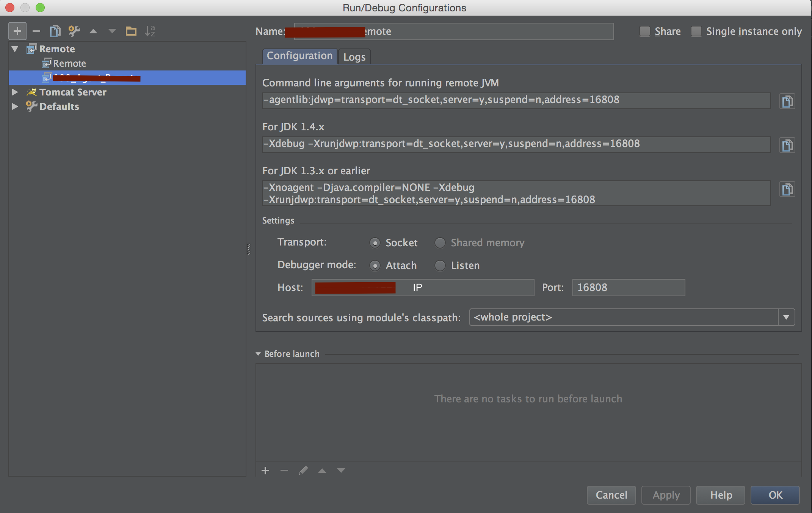Click the add new configuration plus icon

coord(17,31)
